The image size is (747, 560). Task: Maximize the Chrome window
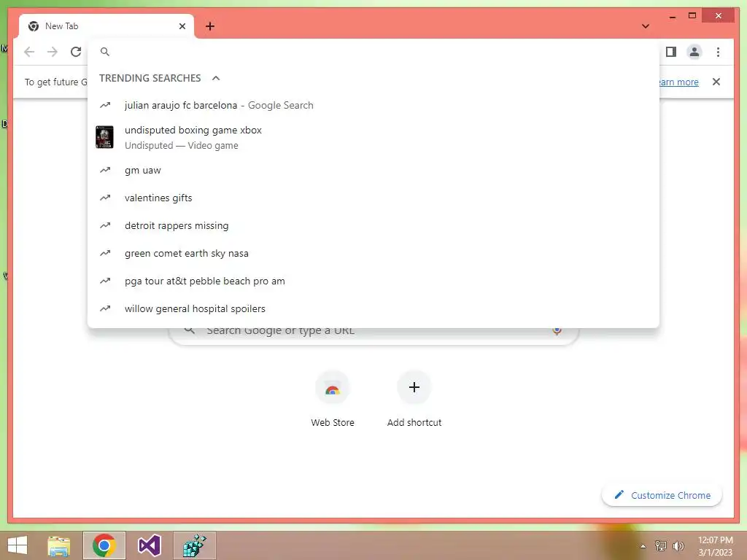(692, 16)
